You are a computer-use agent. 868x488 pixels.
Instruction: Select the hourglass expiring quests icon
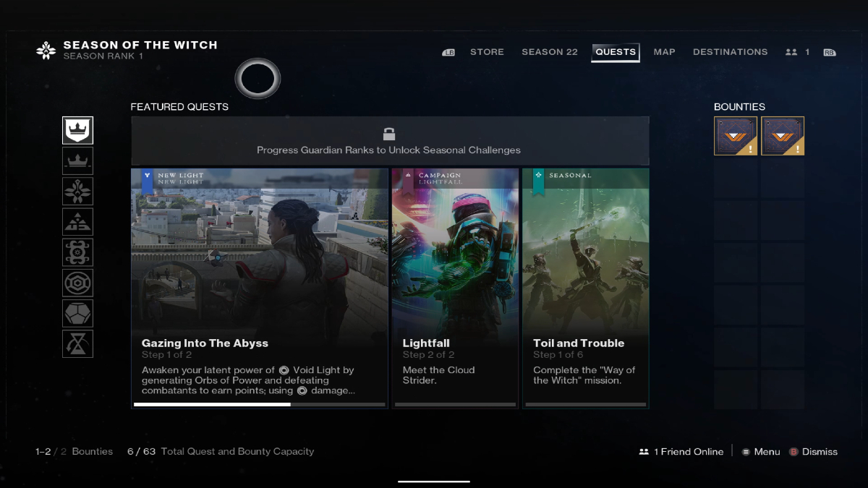click(77, 343)
